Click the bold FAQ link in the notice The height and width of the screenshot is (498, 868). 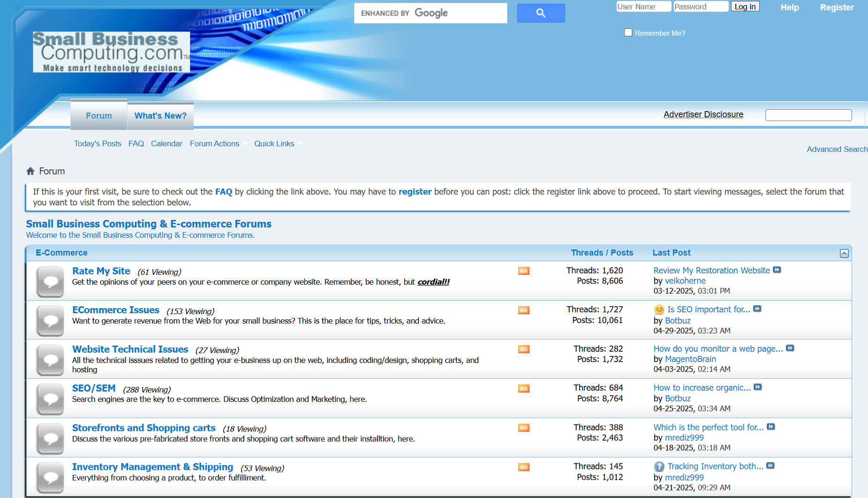click(x=224, y=192)
